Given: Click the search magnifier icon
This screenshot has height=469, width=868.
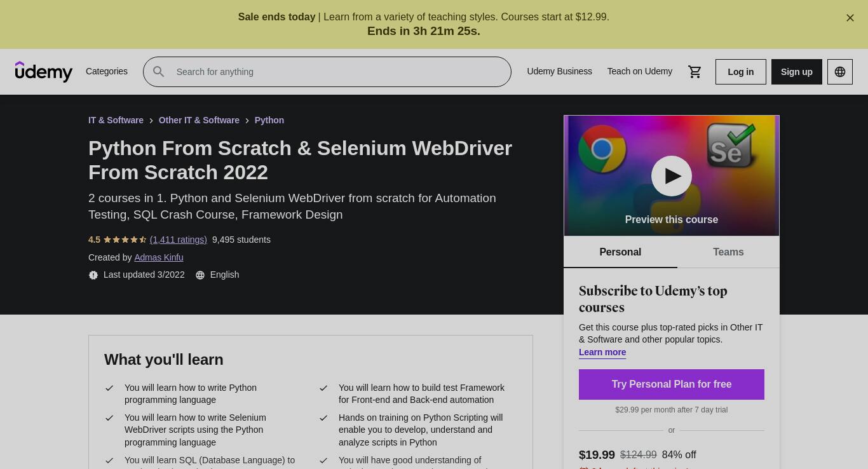Looking at the screenshot, I should pyautogui.click(x=159, y=72).
